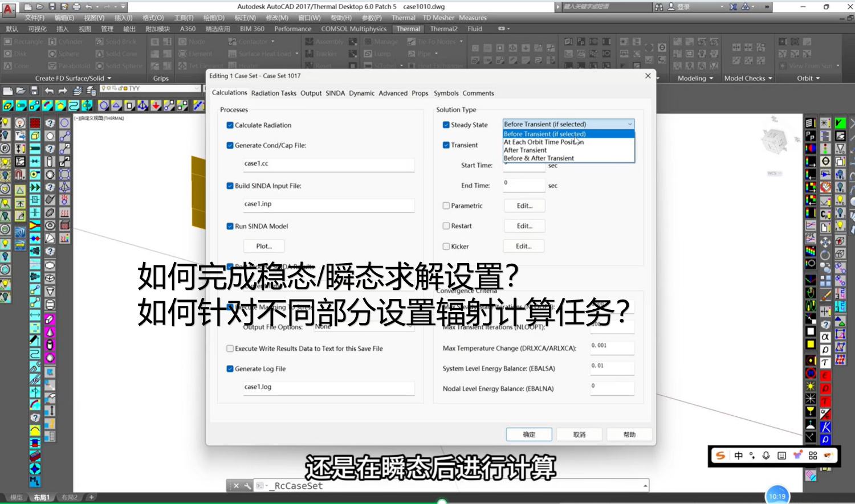Collapse the steady state timing dropdown arrow
The width and height of the screenshot is (855, 504).
click(x=630, y=124)
